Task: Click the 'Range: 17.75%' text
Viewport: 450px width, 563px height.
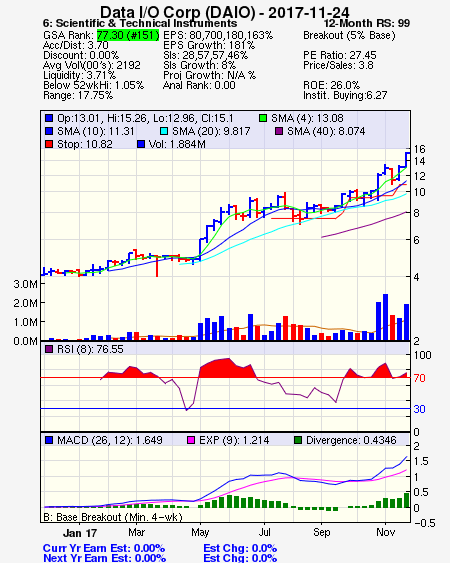Action: 78,96
